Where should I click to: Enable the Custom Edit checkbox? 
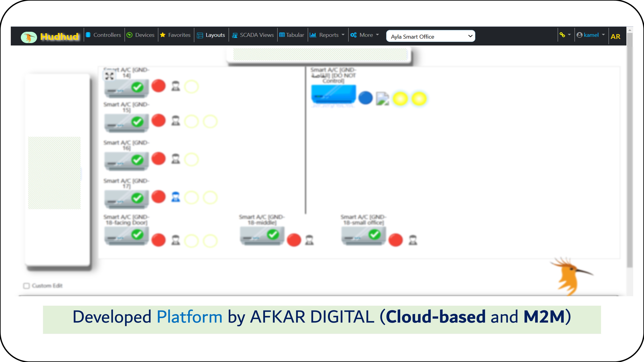(26, 286)
